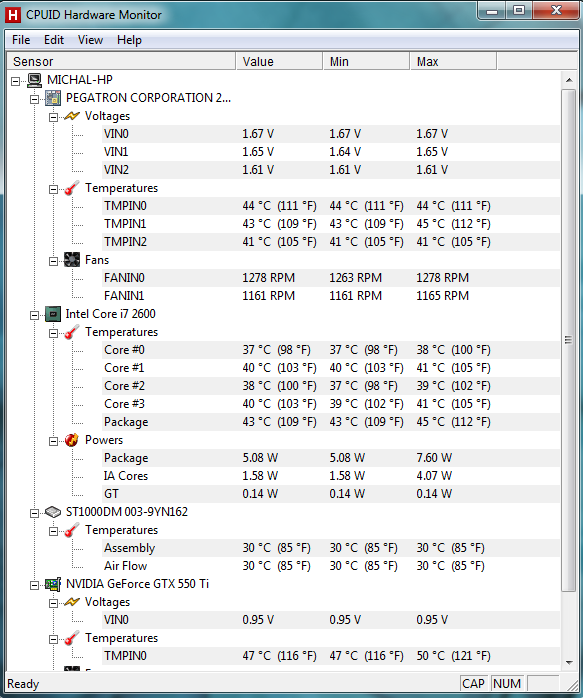Click the motherboard Voltages lightning icon
Viewport: 583px width, 698px height.
(x=72, y=116)
